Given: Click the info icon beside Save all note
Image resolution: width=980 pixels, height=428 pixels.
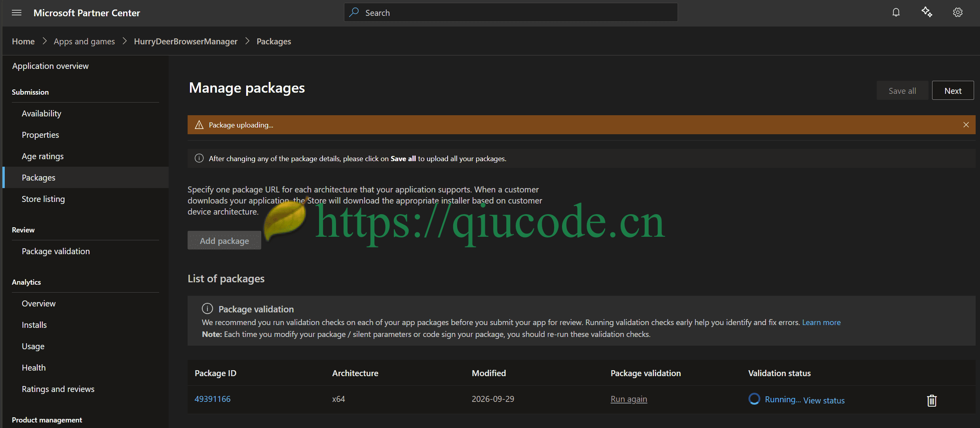Looking at the screenshot, I should coord(199,158).
